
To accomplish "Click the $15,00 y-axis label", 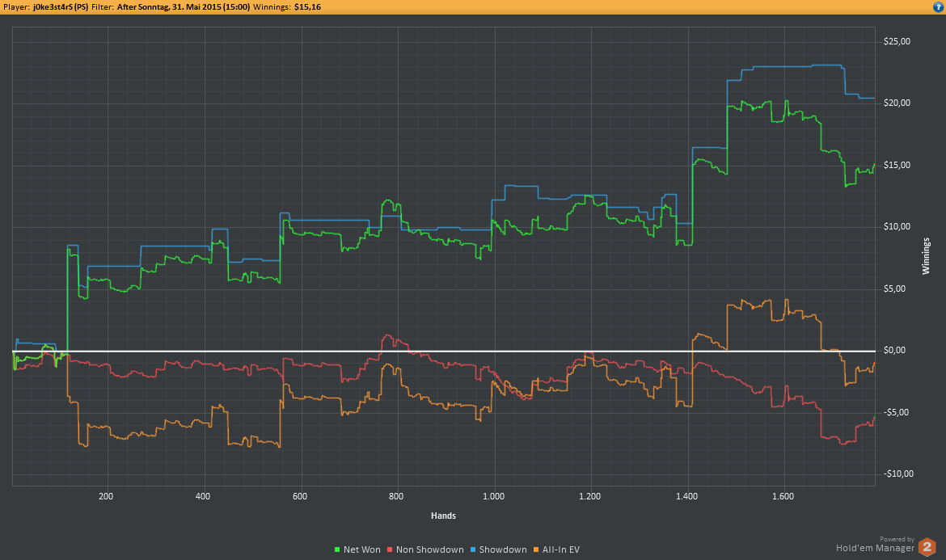I will [x=897, y=165].
